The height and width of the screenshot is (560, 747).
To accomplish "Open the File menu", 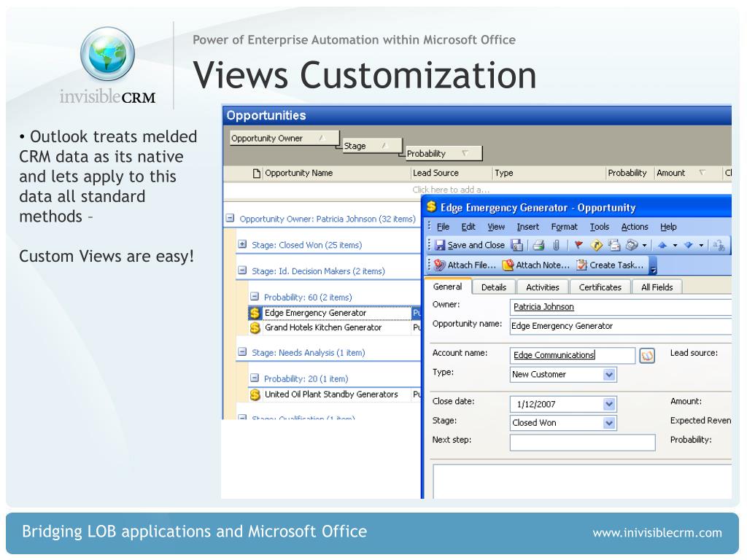I will tap(443, 227).
